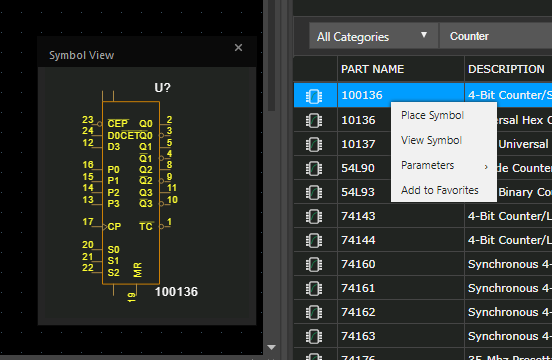This screenshot has height=360, width=552.
Task: Click the part icon in the 74144 row
Action: click(314, 240)
